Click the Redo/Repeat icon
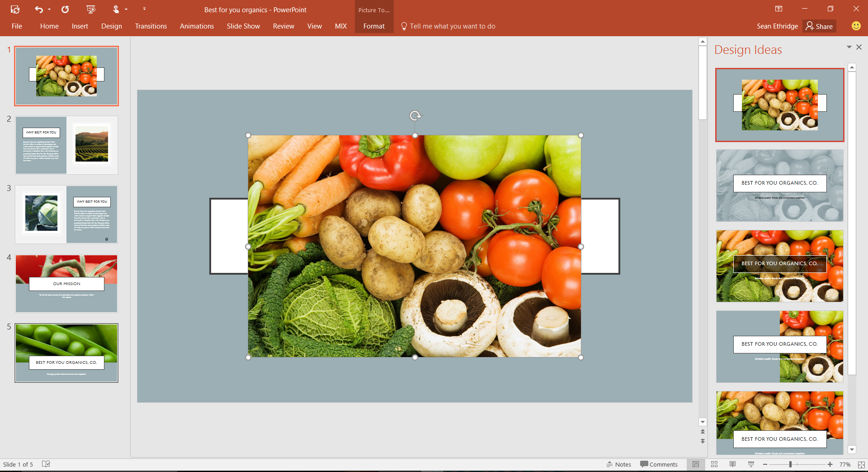 tap(65, 9)
